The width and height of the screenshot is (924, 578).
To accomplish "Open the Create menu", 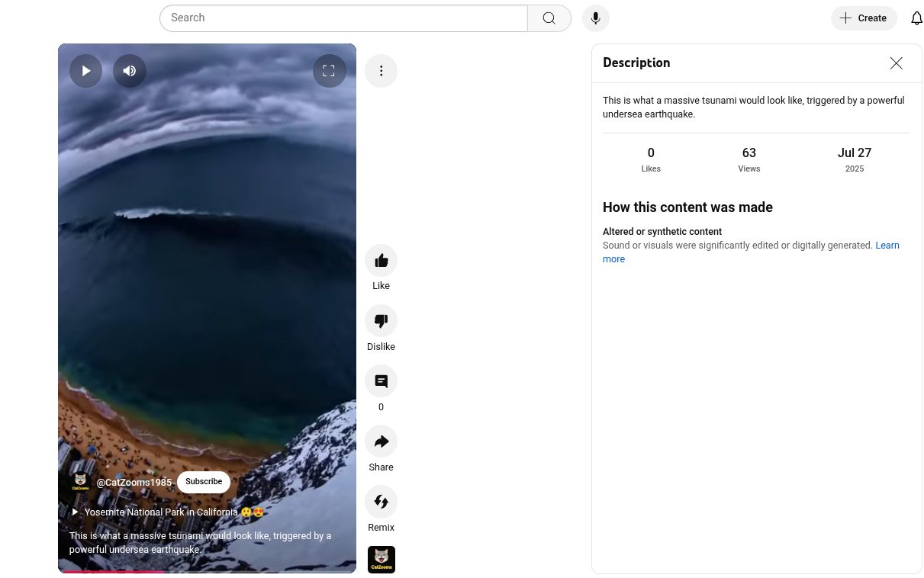I will pos(864,18).
